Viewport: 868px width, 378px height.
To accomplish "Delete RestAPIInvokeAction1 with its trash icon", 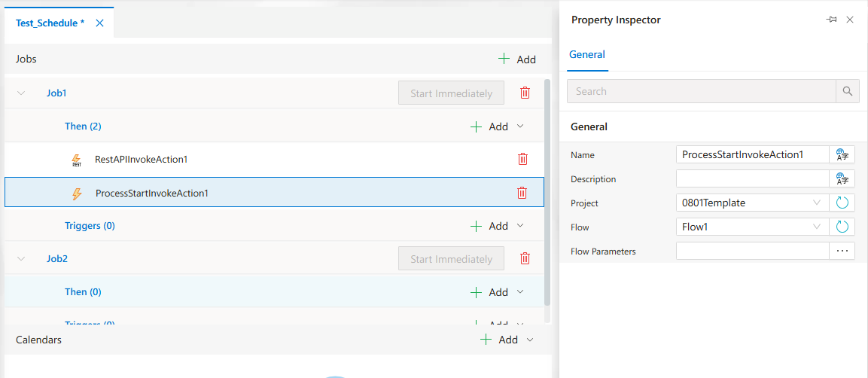I will click(x=522, y=160).
